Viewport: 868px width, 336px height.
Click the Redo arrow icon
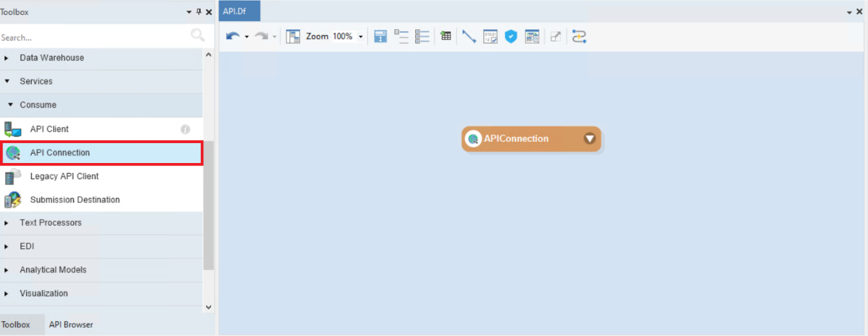261,37
